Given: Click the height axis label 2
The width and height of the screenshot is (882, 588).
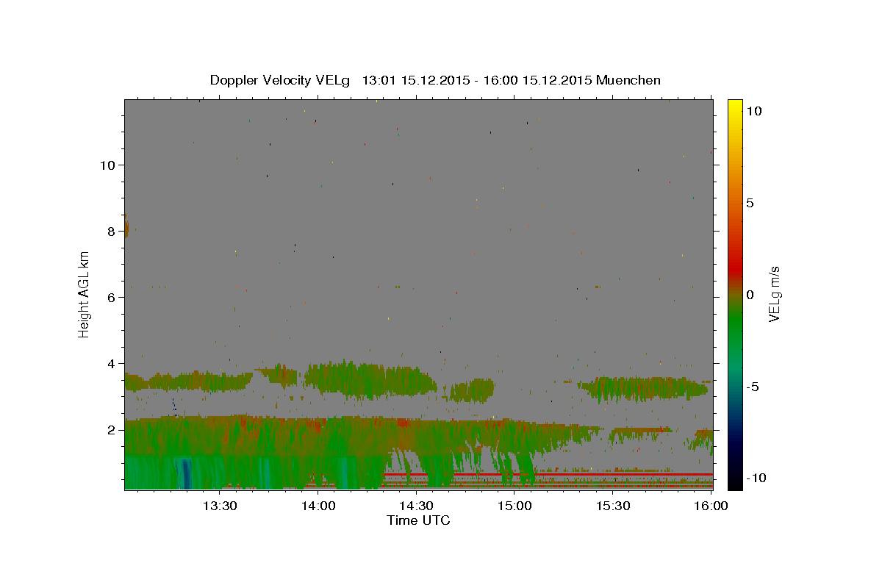Looking at the screenshot, I should pos(111,429).
